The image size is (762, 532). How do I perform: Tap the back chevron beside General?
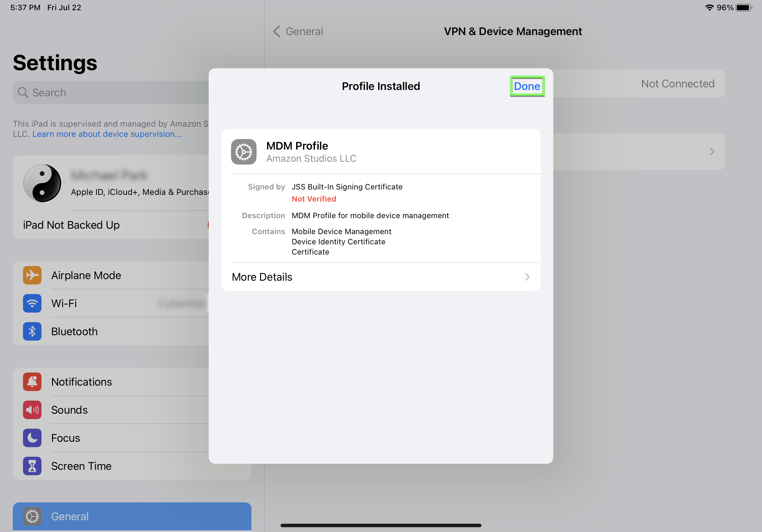coord(277,32)
